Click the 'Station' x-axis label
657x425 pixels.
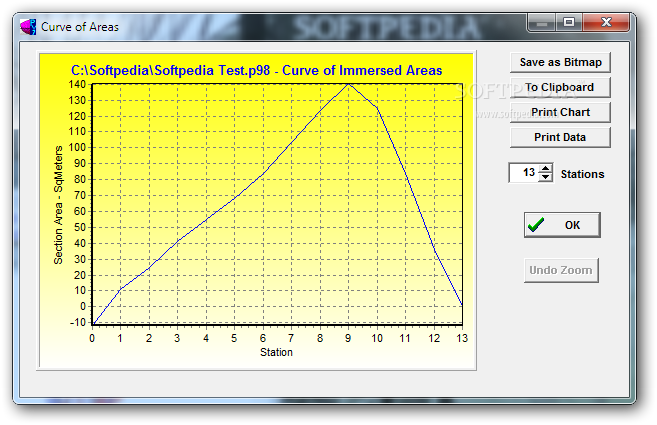point(276,352)
